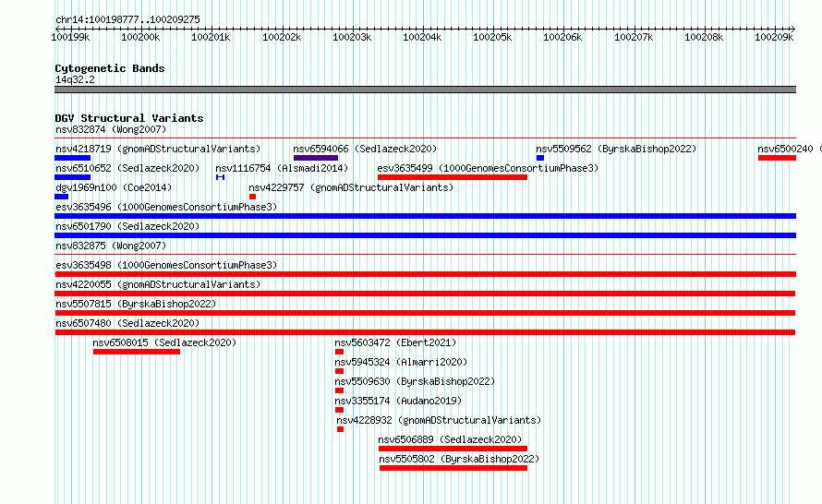Screen dimensions: 822x504
Task: Click the Cytogenetic Bands track heading
Action: [x=110, y=68]
